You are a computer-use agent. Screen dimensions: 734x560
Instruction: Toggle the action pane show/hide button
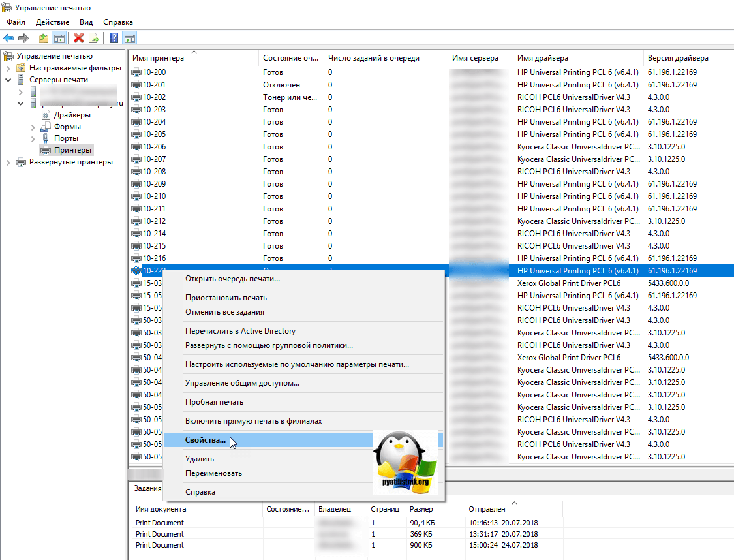(129, 39)
